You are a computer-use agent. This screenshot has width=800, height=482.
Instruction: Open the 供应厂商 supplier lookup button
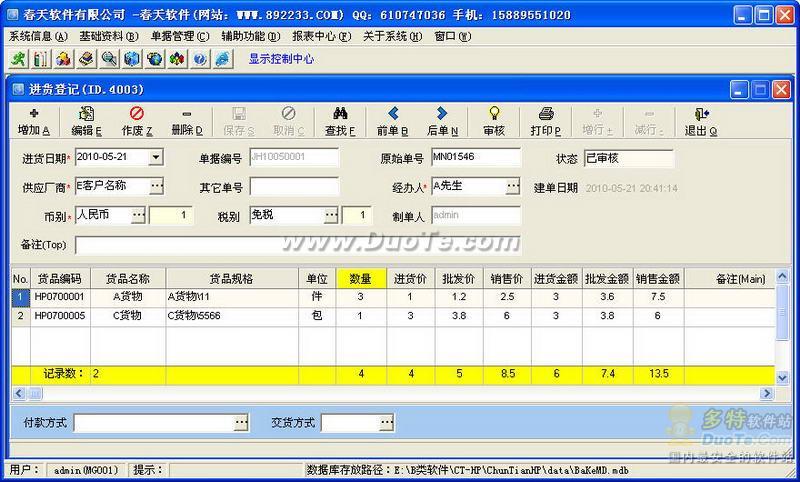(156, 186)
